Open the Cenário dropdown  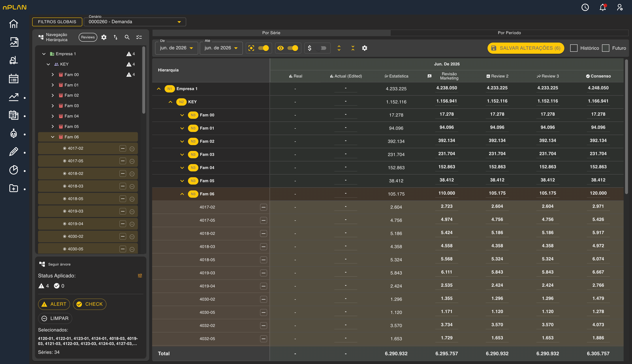[135, 22]
